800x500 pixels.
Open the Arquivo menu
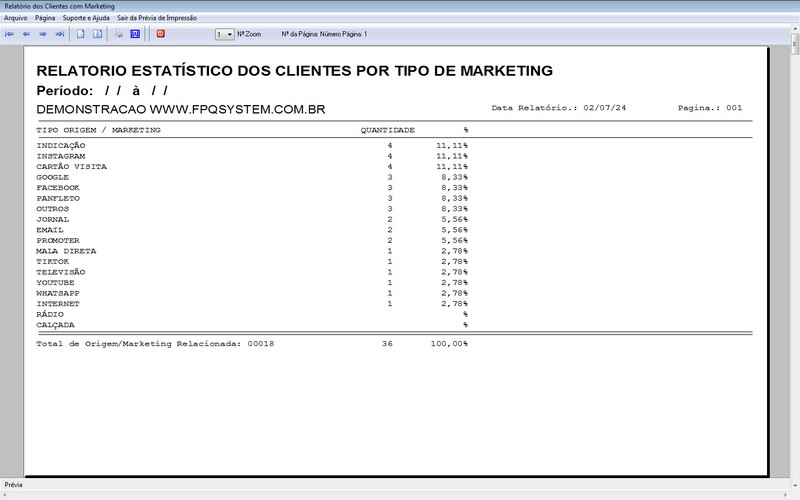(x=16, y=18)
